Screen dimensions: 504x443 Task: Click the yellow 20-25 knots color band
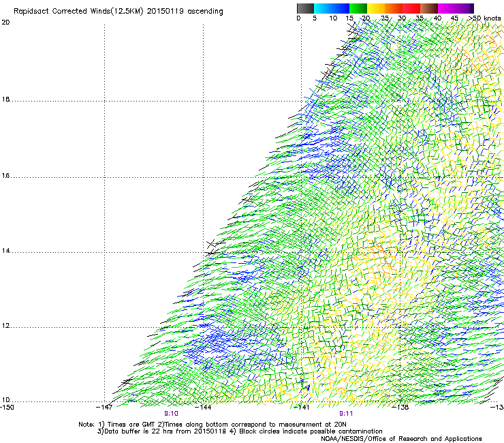pyautogui.click(x=376, y=8)
